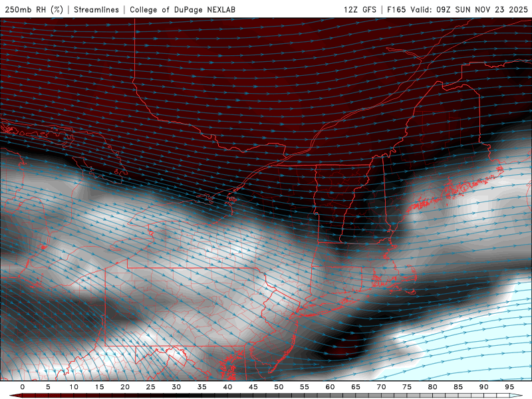Select the colorbar label '95'

tap(509, 387)
